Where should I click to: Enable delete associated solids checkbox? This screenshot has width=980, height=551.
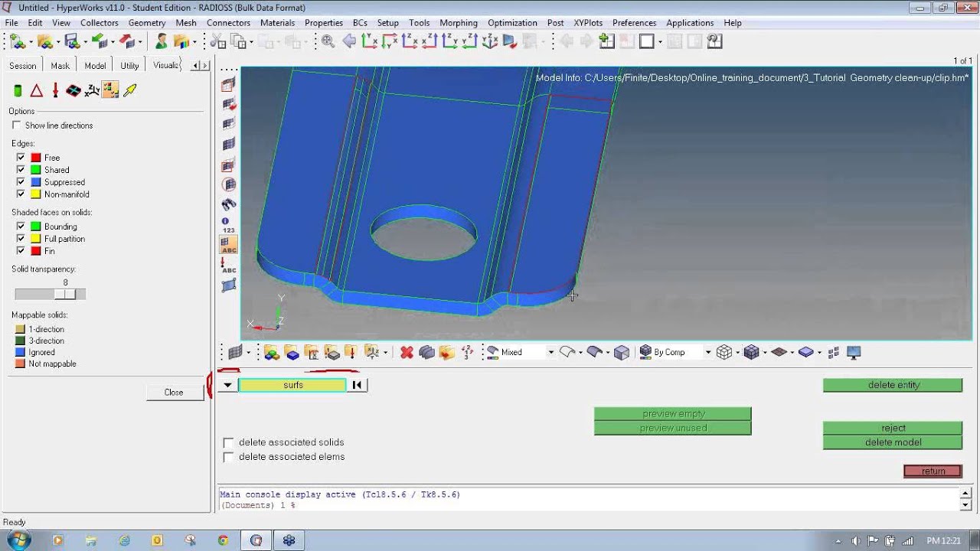[228, 442]
